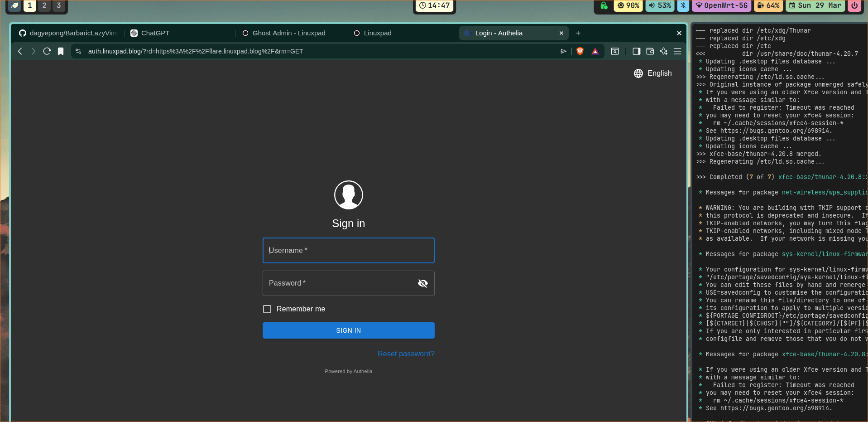The image size is (868, 422).
Task: Click the power button in the top bar
Action: [x=854, y=5]
